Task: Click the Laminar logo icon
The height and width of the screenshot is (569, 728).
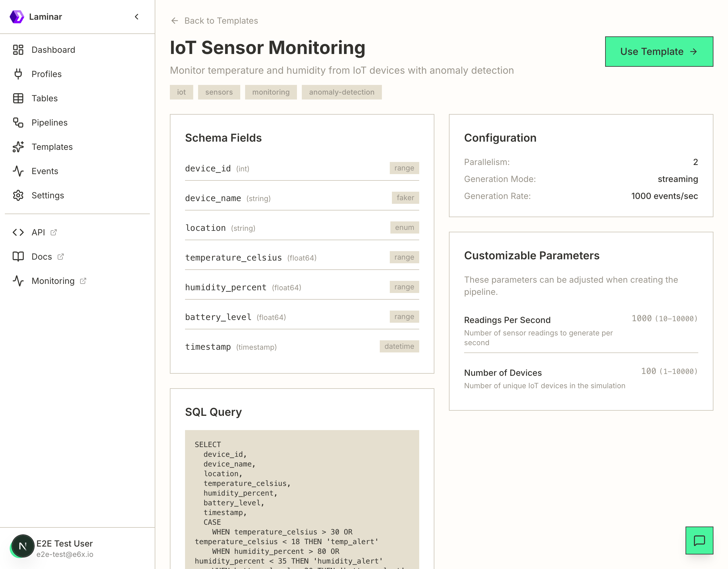Action: click(17, 17)
